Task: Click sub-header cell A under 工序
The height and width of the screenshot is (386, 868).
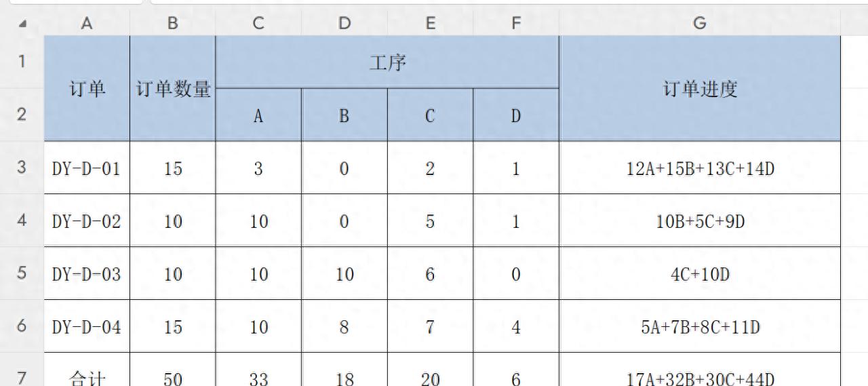Action: (x=258, y=115)
